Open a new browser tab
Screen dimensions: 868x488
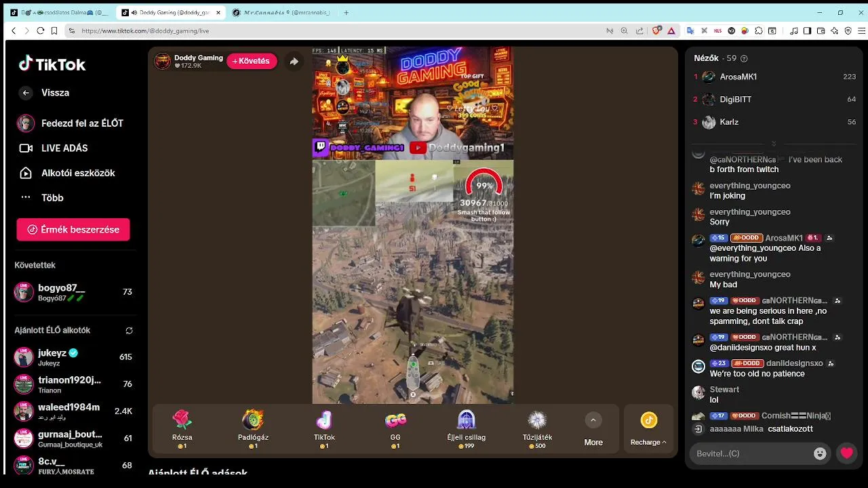pyautogui.click(x=346, y=12)
